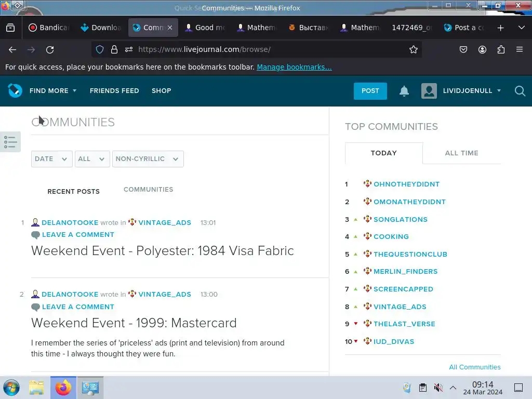Expand the LIVIDJOENULL account menu arrow
The width and height of the screenshot is (532, 399).
pyautogui.click(x=499, y=90)
